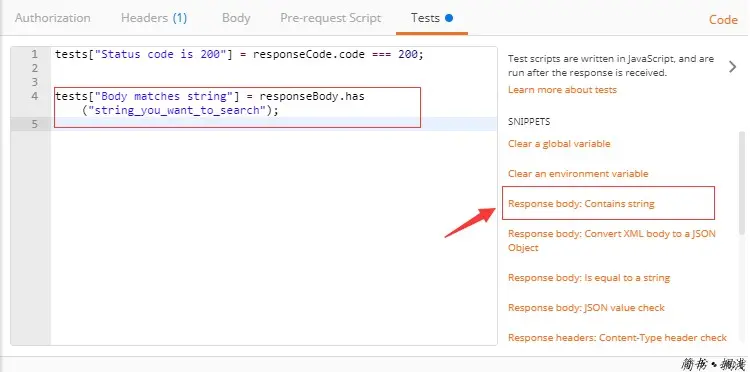Image resolution: width=750 pixels, height=372 pixels.
Task: Click responseCode.code in line 1
Action: click(309, 54)
